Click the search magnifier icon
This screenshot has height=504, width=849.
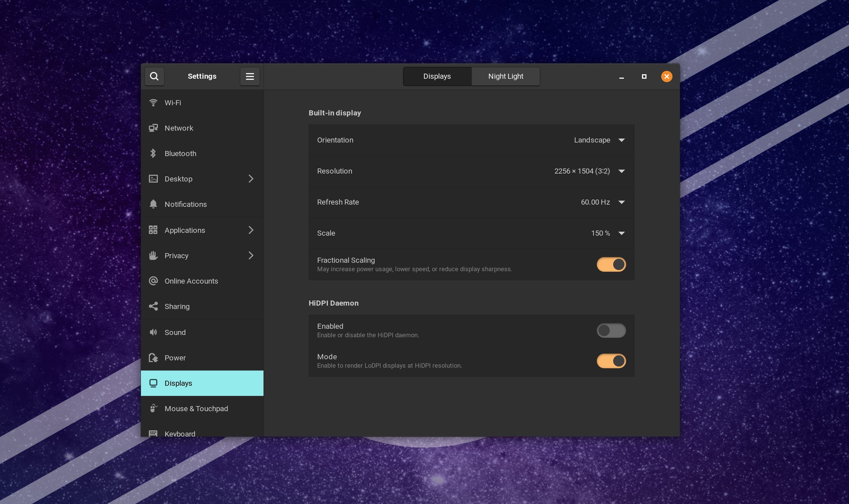pyautogui.click(x=154, y=76)
